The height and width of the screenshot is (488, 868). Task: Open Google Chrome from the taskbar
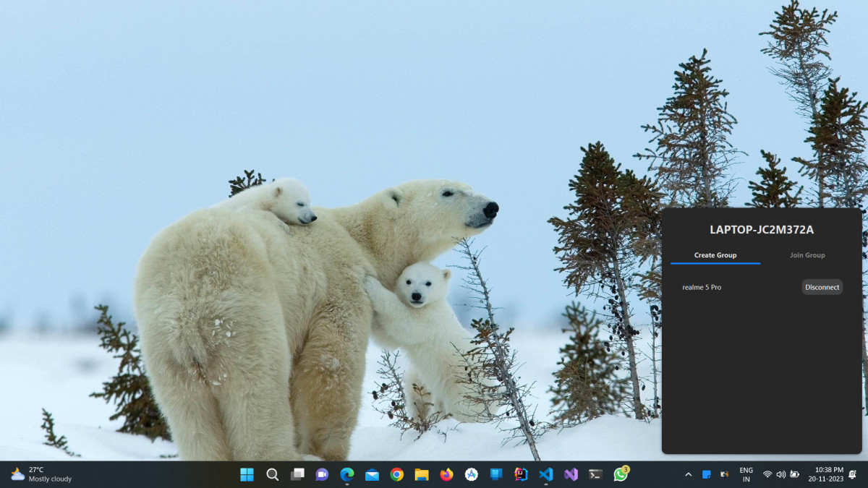[x=396, y=474]
